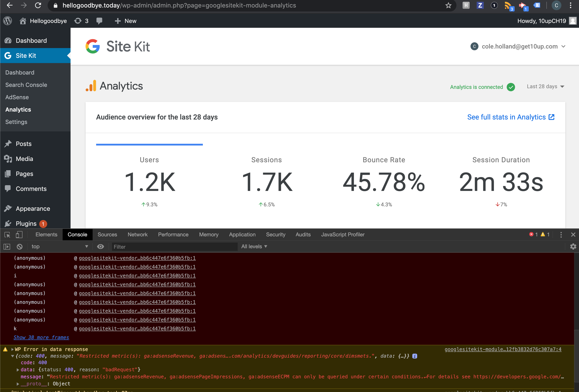Open the All levels log filter dropdown
579x392 pixels.
coord(254,246)
